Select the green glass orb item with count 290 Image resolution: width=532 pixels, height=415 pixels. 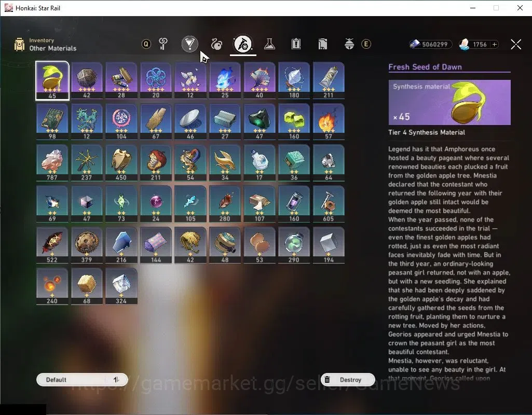(x=294, y=245)
